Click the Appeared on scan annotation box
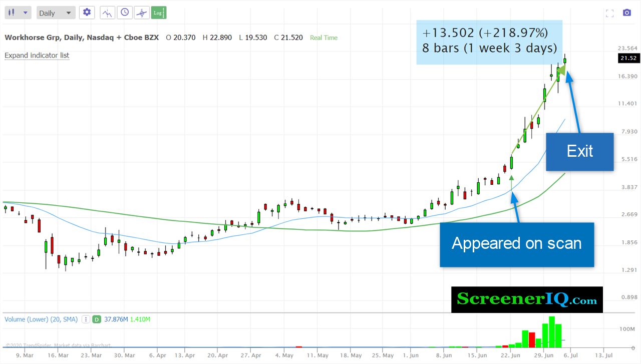This screenshot has height=364, width=641. (x=517, y=244)
